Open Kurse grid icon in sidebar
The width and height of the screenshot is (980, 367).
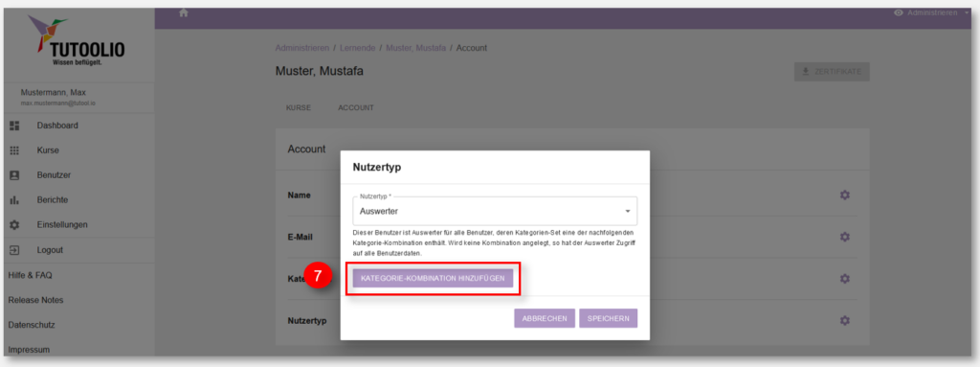tap(15, 150)
